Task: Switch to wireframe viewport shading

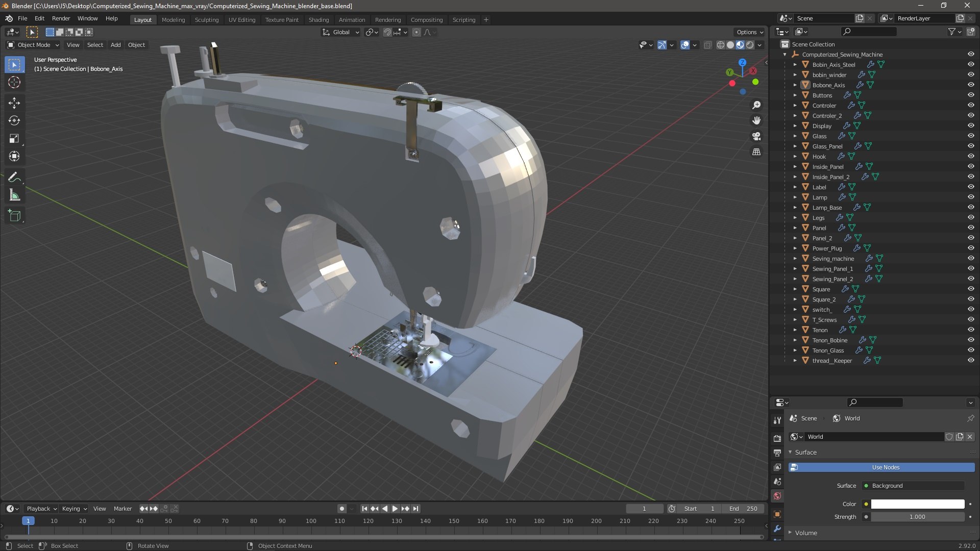Action: click(x=721, y=45)
